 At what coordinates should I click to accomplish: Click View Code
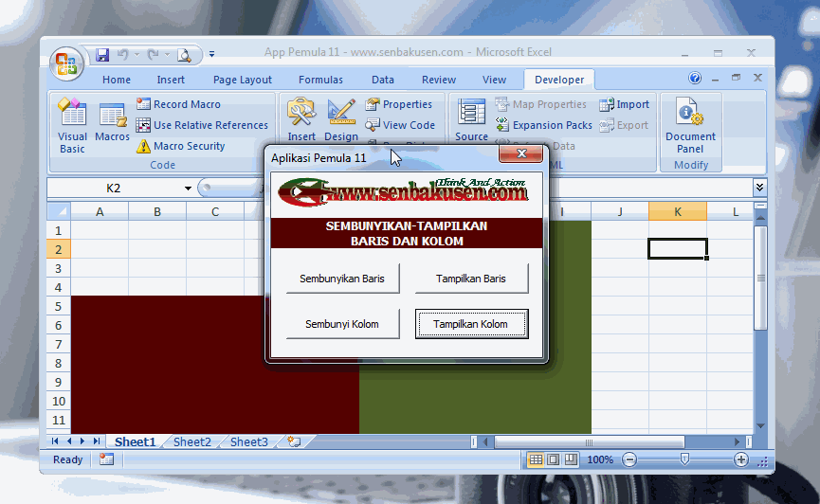[401, 125]
